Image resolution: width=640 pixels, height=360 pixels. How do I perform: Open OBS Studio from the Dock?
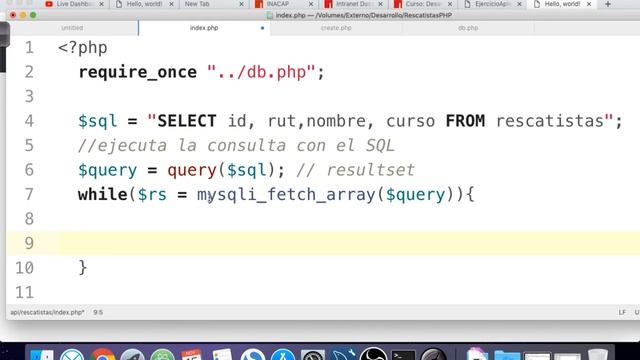pos(373,354)
